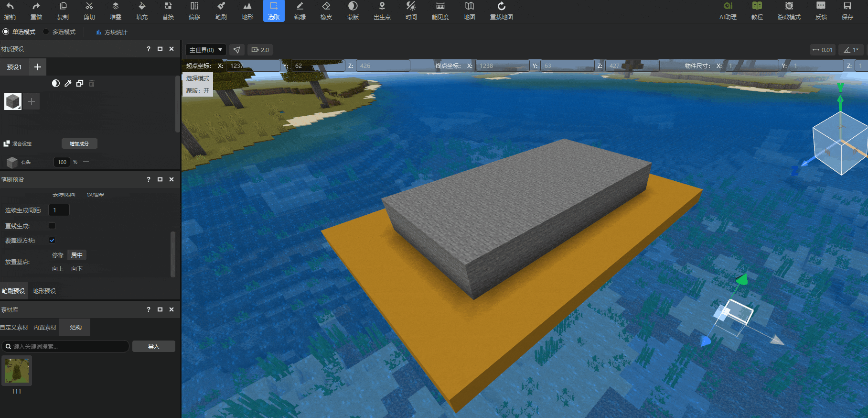Open help for 材质预设 panel
868x418 pixels.
(149, 49)
